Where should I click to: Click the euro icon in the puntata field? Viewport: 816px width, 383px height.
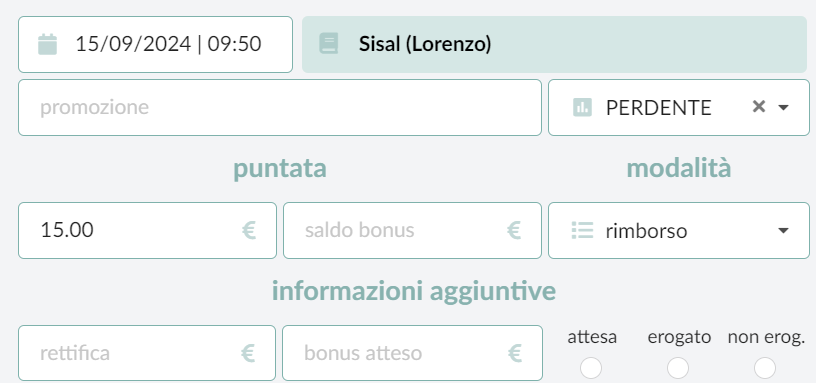249,230
